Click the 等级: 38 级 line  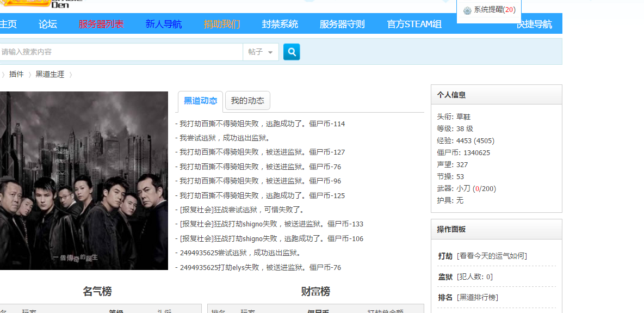tap(455, 128)
